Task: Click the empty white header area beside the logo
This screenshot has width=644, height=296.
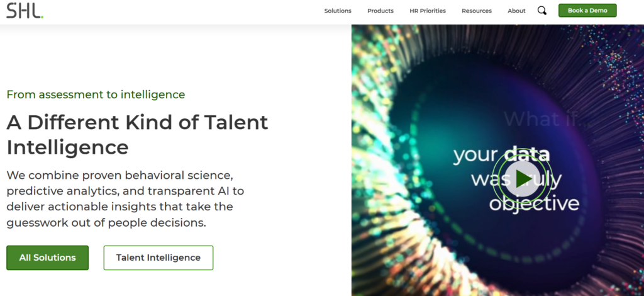Action: coord(176,11)
